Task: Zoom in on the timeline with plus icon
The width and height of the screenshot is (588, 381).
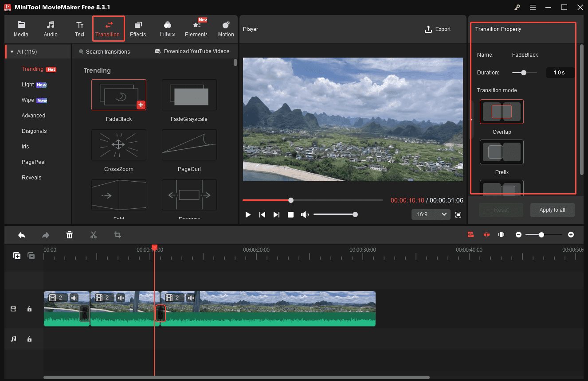Action: pyautogui.click(x=571, y=234)
